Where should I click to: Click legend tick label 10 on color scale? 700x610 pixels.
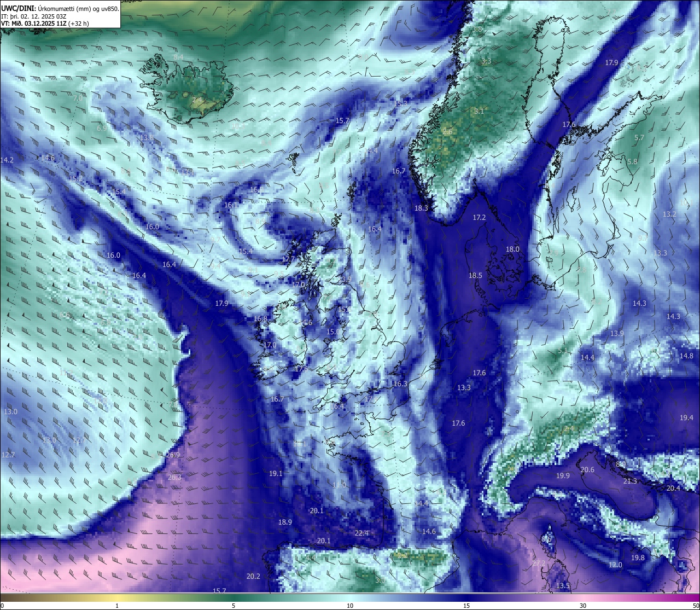[x=350, y=606]
